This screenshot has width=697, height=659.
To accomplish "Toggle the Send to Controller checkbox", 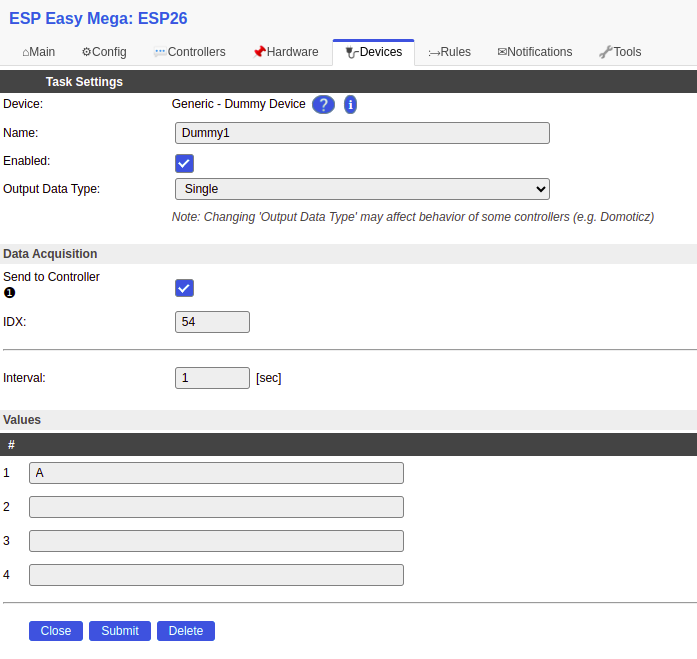I will click(184, 288).
